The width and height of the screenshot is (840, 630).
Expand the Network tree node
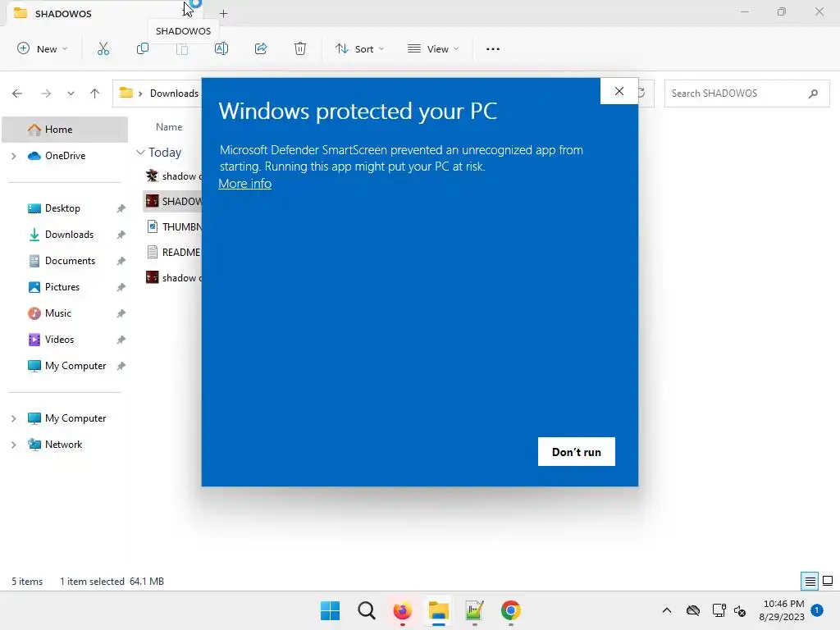coord(13,445)
